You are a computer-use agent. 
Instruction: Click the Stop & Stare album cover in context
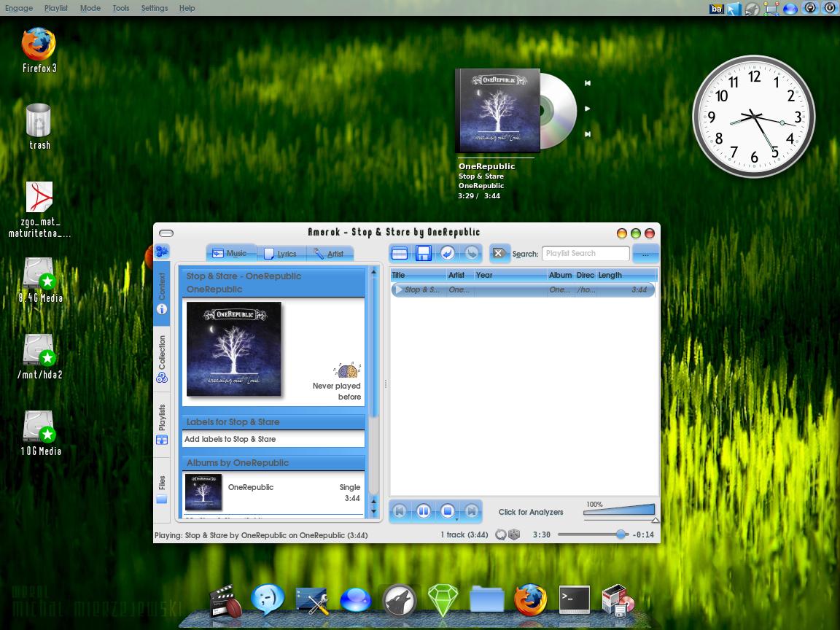(x=233, y=349)
